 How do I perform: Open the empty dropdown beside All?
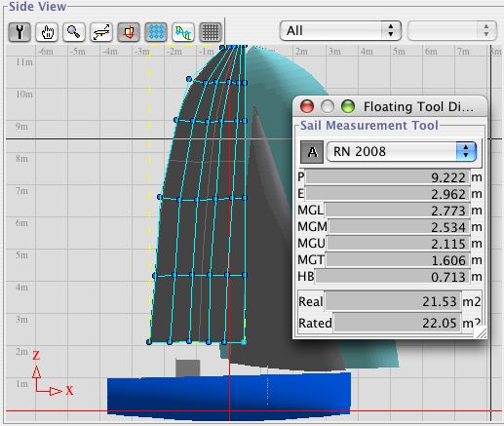(x=451, y=31)
